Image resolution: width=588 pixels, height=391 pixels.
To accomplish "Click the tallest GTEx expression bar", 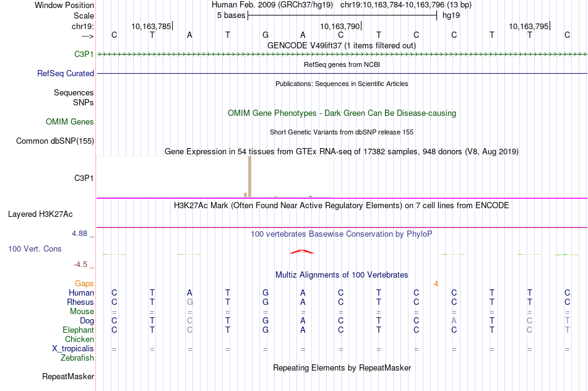I will point(250,177).
